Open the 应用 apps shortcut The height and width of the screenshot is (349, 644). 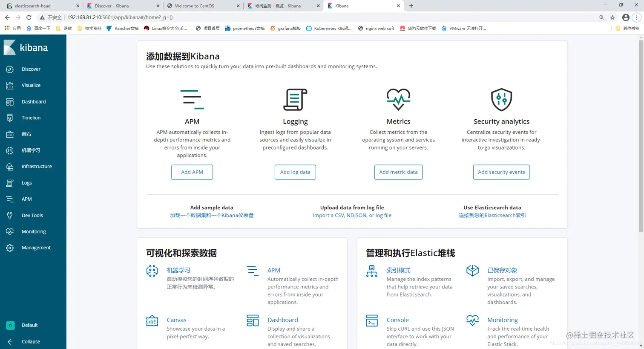tap(12, 29)
